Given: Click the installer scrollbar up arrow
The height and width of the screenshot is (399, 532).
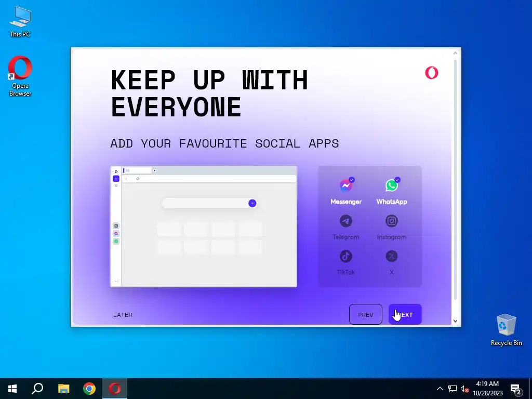Looking at the screenshot, I should point(455,53).
